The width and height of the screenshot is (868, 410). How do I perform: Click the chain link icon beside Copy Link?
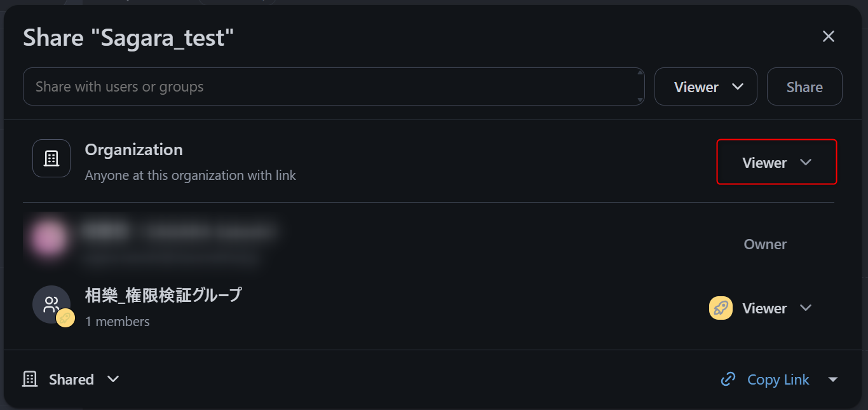tap(728, 379)
